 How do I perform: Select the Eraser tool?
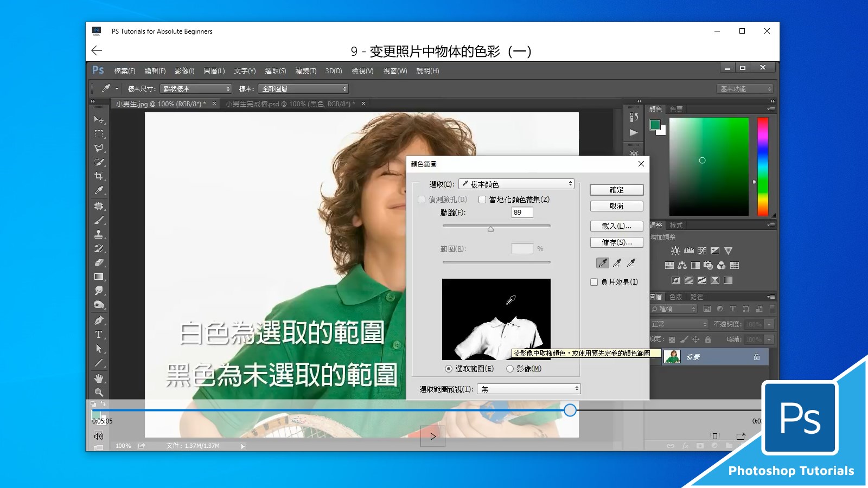[99, 262]
